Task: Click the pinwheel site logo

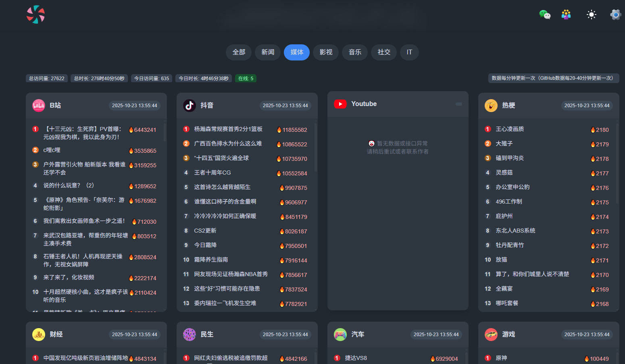Action: [35, 15]
